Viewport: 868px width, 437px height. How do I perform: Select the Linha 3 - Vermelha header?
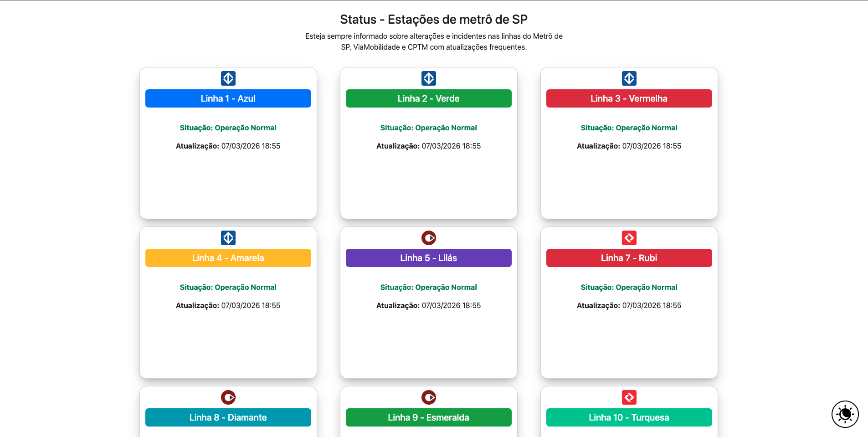pyautogui.click(x=629, y=98)
